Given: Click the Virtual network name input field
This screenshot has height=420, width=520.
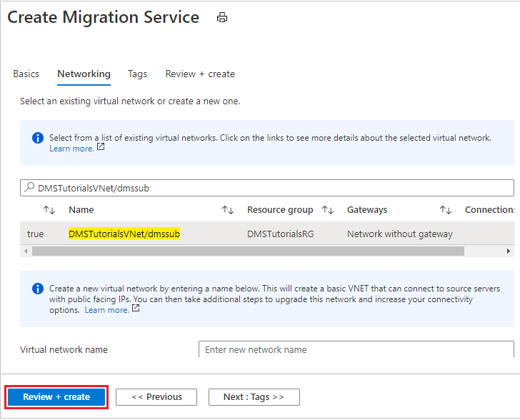Looking at the screenshot, I should [x=355, y=349].
